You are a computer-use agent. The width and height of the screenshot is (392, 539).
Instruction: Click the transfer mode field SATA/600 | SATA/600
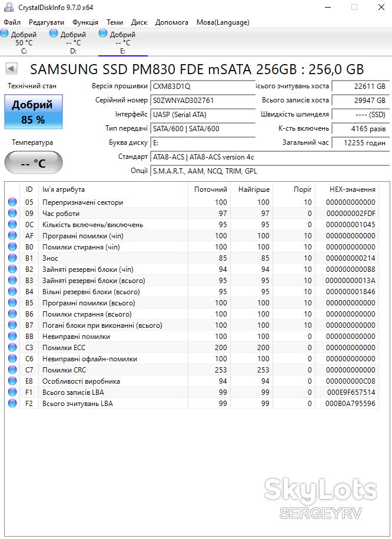pos(202,128)
